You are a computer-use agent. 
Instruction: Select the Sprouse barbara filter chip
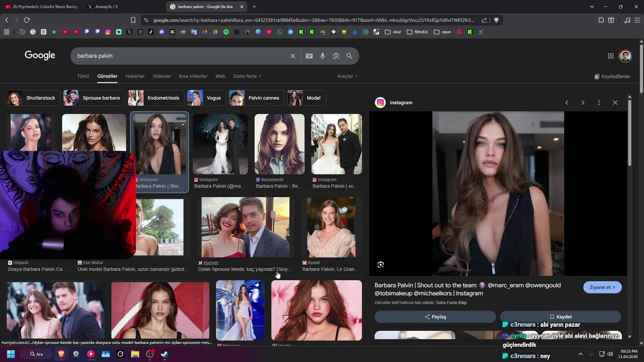[x=94, y=98]
